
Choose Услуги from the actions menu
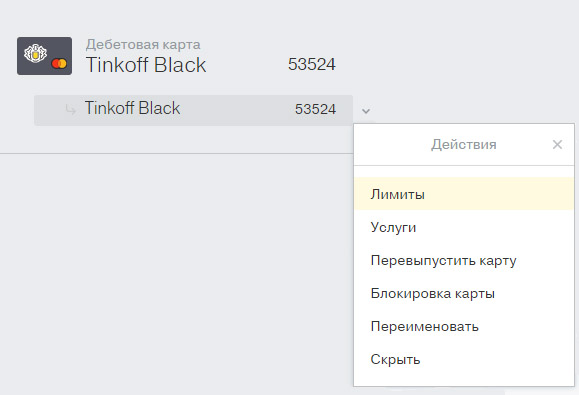[464, 227]
